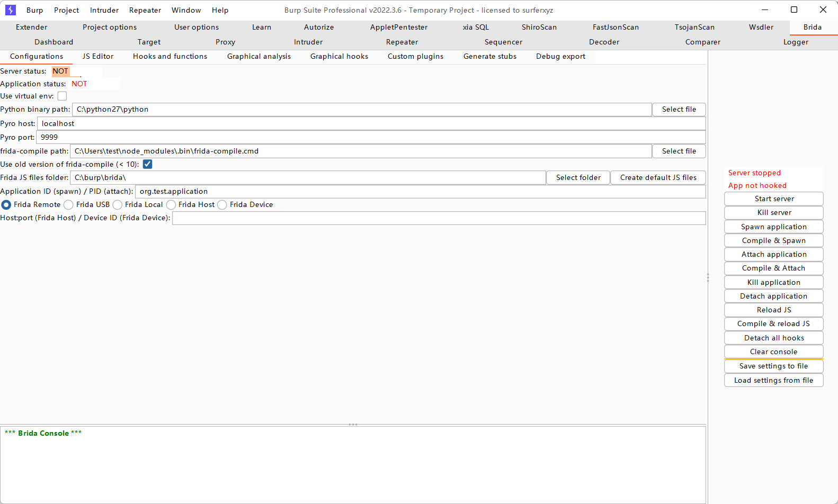The image size is (838, 504).
Task: Open the Learn tab
Action: tap(262, 28)
